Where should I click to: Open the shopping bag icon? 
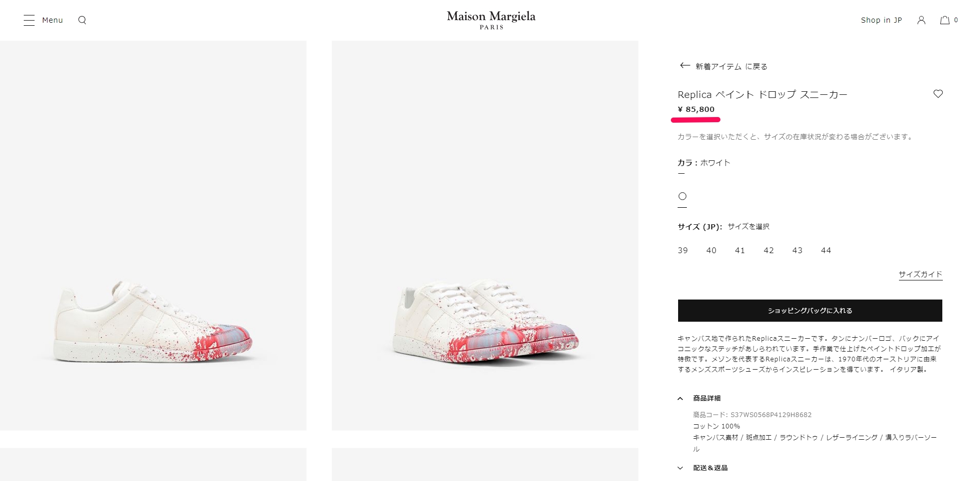[944, 20]
